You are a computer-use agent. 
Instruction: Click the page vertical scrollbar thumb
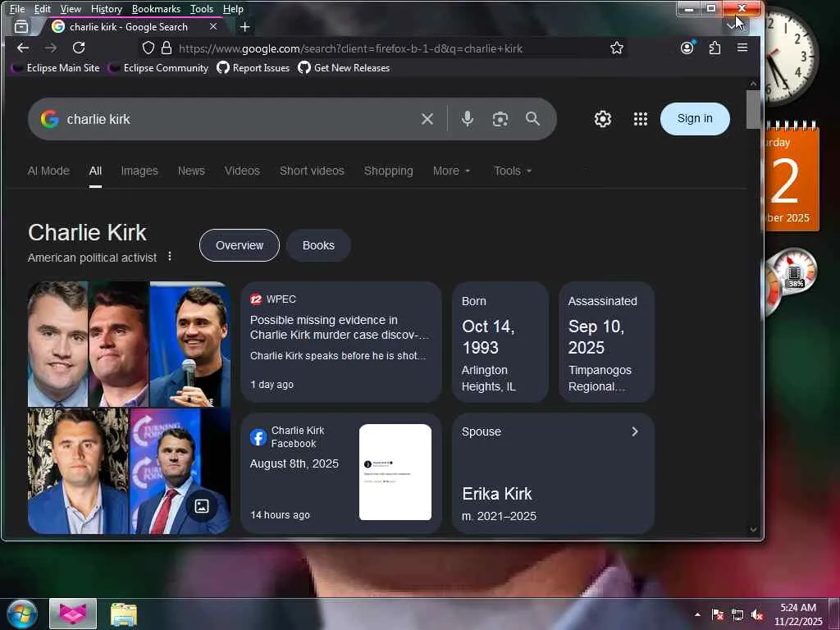753,109
